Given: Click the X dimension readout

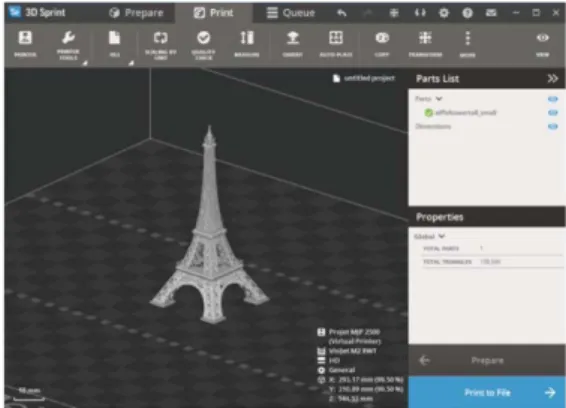Looking at the screenshot, I should pyautogui.click(x=366, y=380).
